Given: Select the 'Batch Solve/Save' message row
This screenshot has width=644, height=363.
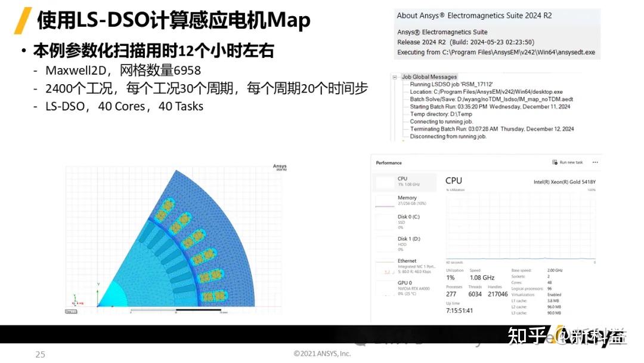Looking at the screenshot, I should pos(491,99).
